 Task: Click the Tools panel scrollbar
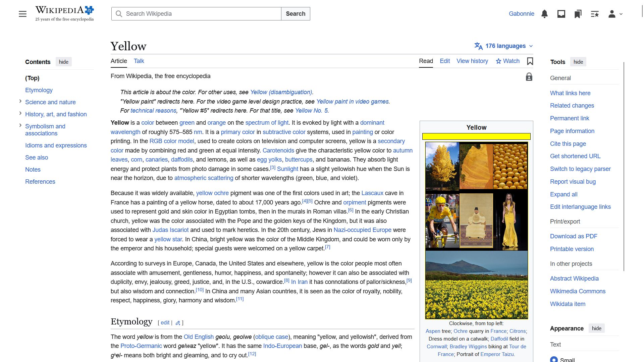point(624,166)
